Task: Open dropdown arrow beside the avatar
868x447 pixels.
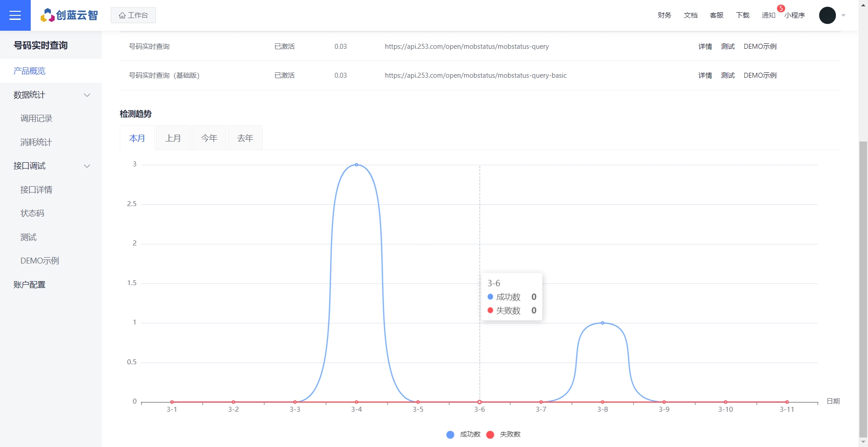Action: click(844, 15)
